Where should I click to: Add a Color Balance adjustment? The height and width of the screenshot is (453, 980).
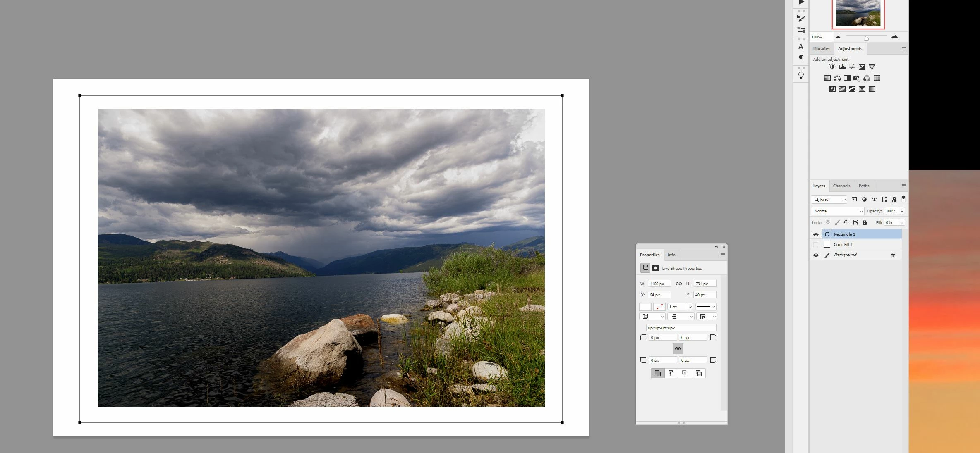(837, 78)
